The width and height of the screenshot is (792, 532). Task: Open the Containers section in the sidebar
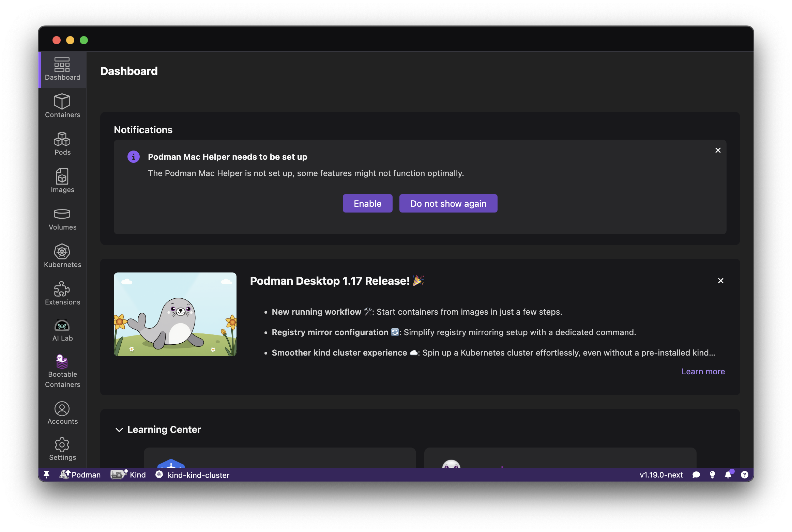(x=62, y=106)
